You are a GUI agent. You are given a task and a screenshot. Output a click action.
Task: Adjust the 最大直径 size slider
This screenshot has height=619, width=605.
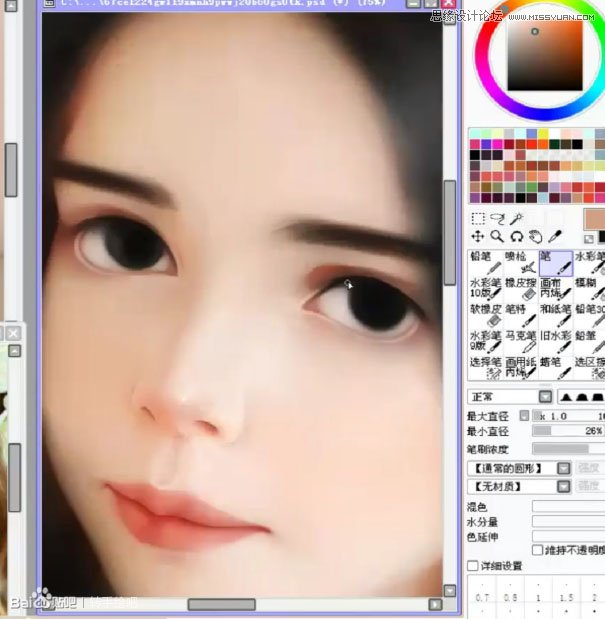pos(568,416)
